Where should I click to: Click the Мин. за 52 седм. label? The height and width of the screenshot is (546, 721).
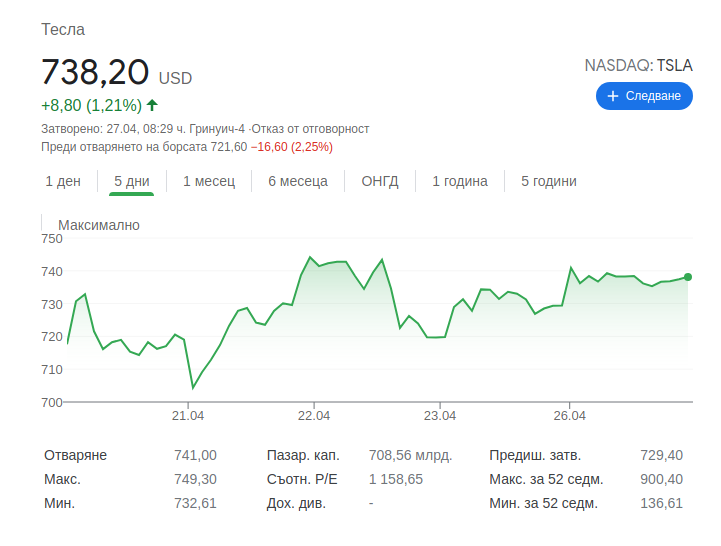point(544,503)
